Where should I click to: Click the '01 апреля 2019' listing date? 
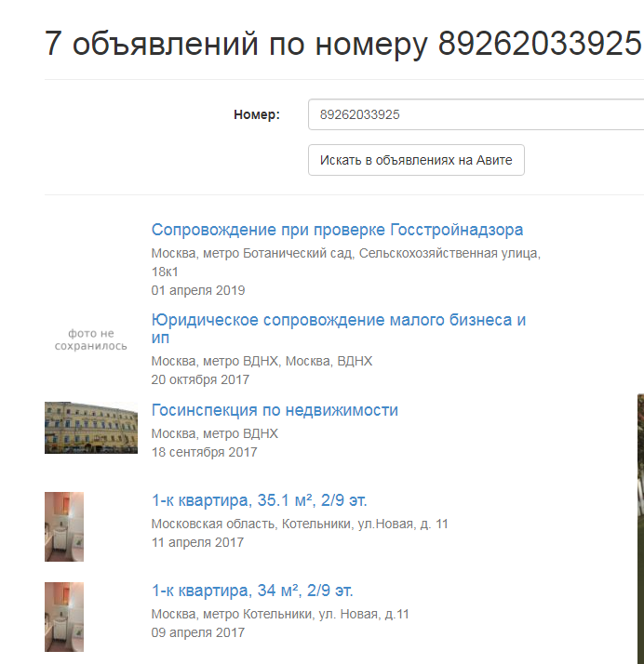198,290
